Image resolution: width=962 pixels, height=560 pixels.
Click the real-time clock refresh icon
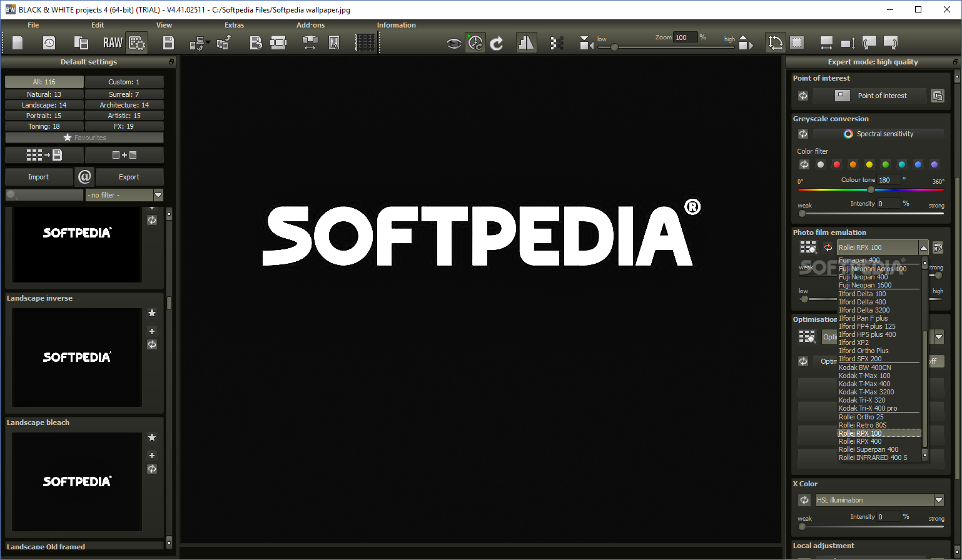point(475,42)
